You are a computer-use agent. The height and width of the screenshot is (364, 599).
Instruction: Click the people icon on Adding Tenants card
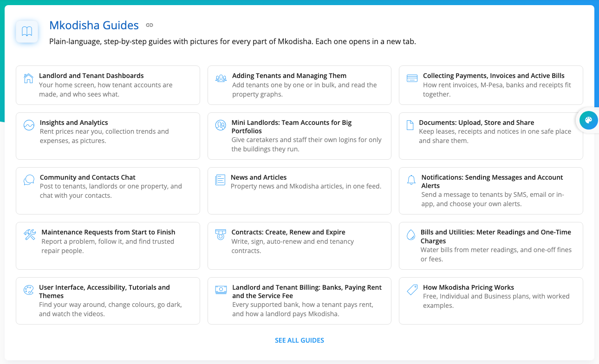click(221, 78)
